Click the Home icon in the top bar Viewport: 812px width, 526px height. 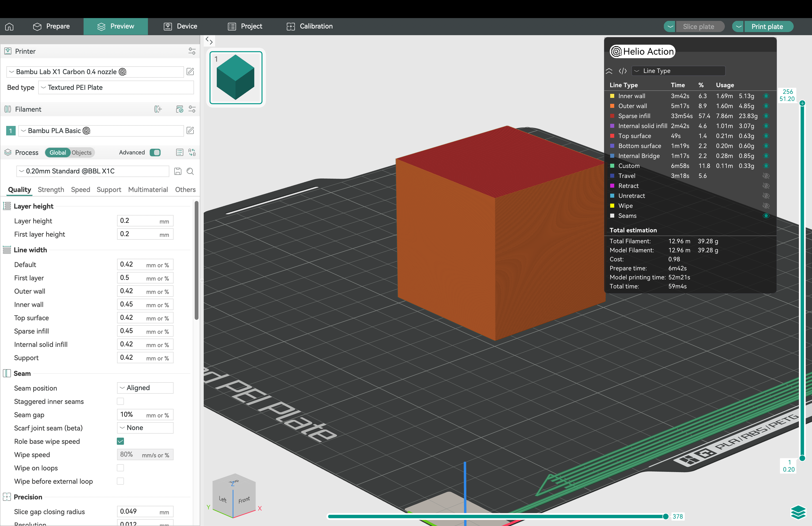[9, 26]
